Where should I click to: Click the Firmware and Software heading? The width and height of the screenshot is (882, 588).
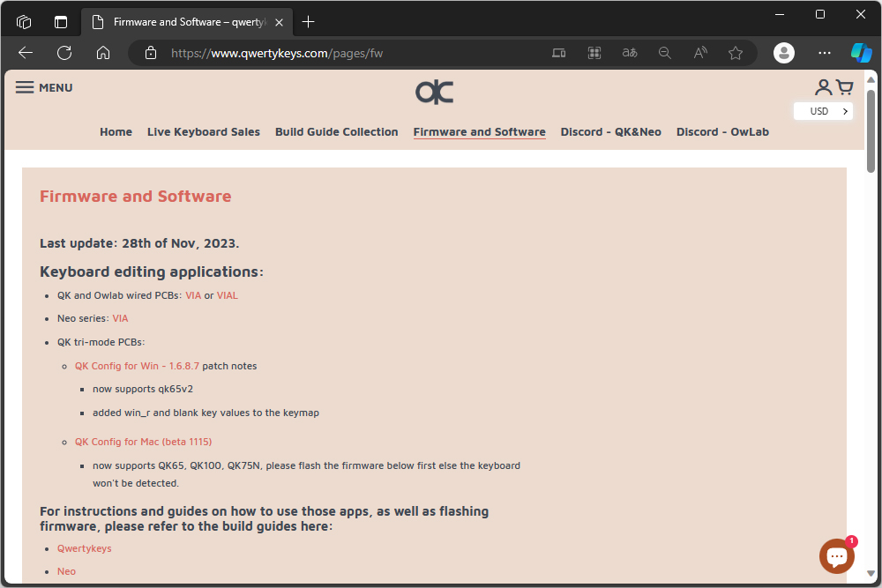click(136, 197)
